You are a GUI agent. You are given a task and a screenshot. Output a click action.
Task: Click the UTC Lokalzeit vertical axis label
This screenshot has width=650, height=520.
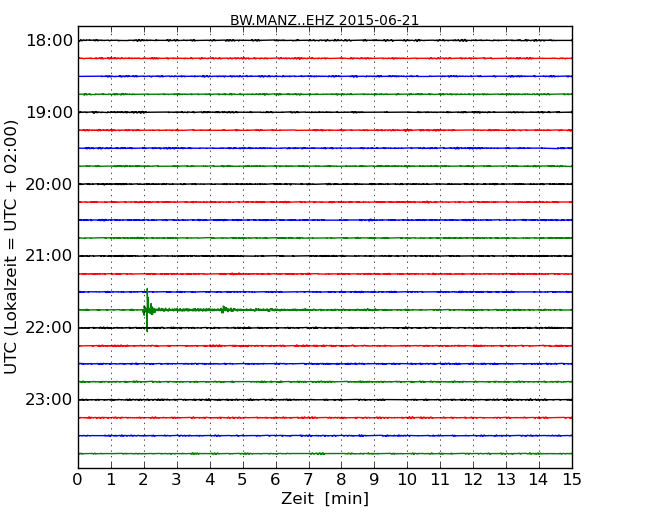click(11, 247)
